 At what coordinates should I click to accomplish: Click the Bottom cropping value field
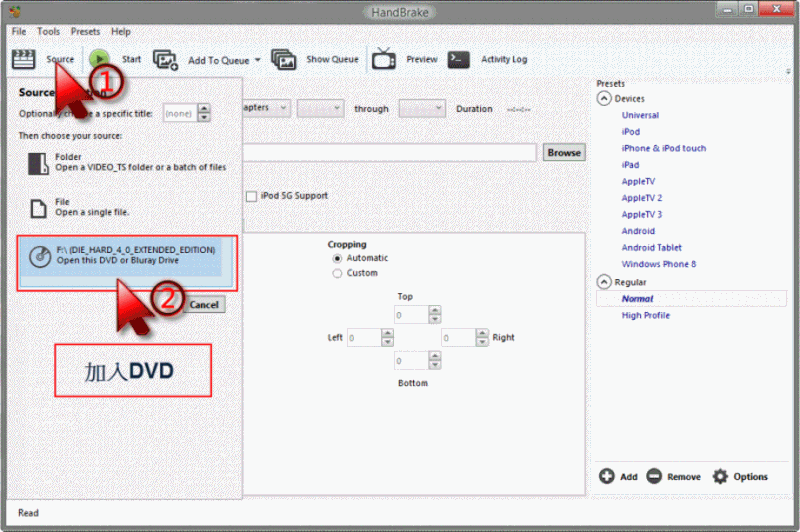click(x=411, y=360)
